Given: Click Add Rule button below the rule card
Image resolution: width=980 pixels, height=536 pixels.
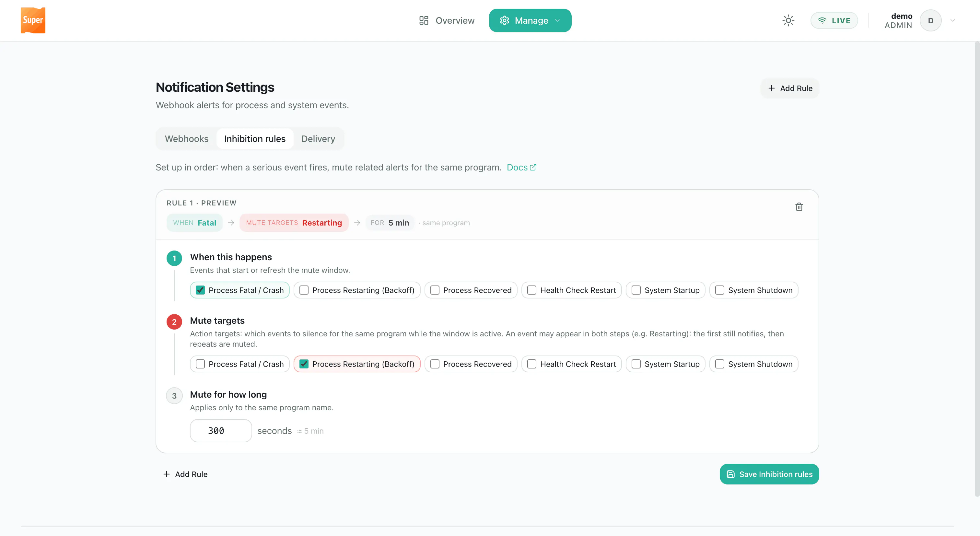Looking at the screenshot, I should (185, 474).
